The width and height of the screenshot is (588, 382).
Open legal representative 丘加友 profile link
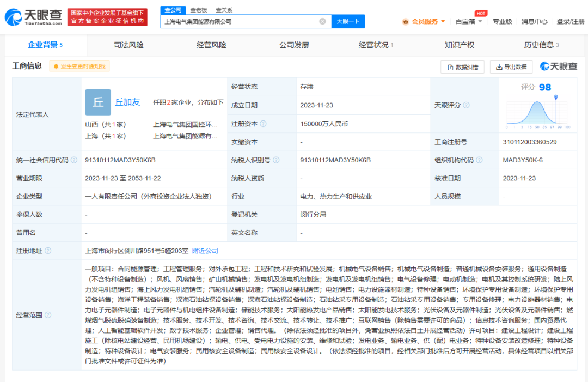127,102
